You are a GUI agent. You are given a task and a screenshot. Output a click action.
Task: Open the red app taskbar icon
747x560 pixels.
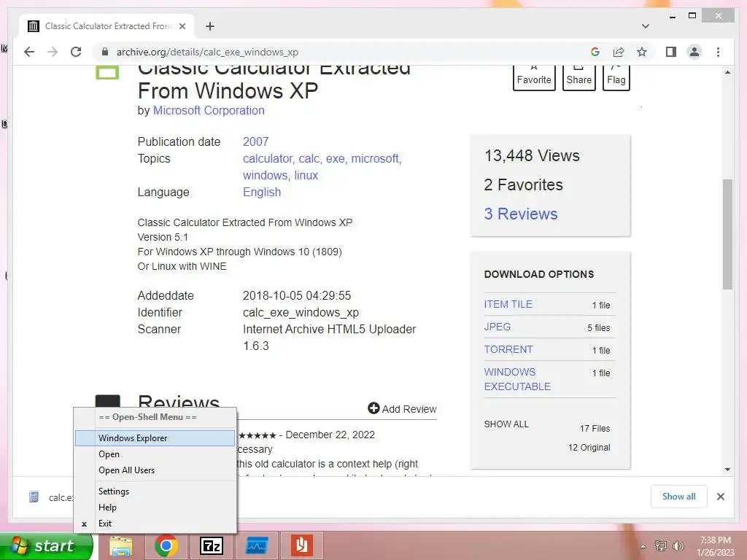[x=301, y=545]
